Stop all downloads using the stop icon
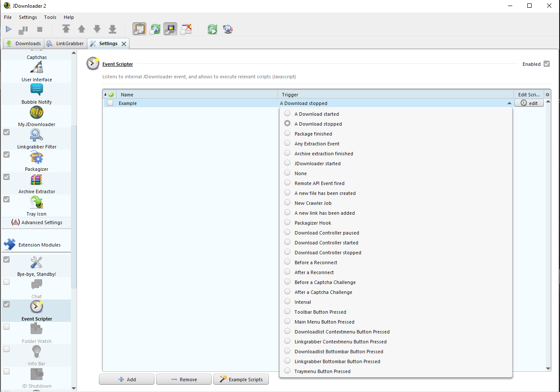Image resolution: width=560 pixels, height=392 pixels. (40, 29)
